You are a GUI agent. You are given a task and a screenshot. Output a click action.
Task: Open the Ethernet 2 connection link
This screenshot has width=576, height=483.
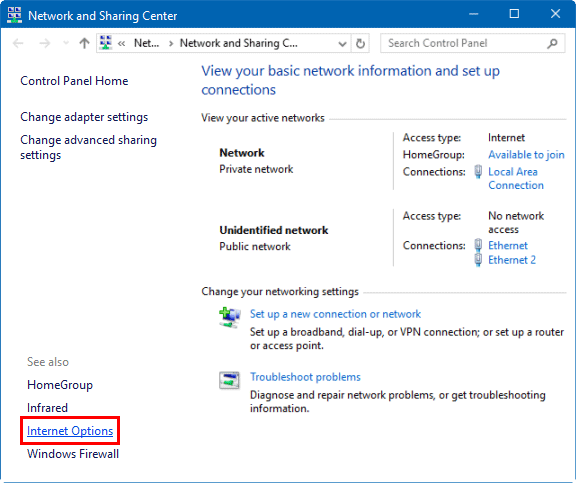512,260
